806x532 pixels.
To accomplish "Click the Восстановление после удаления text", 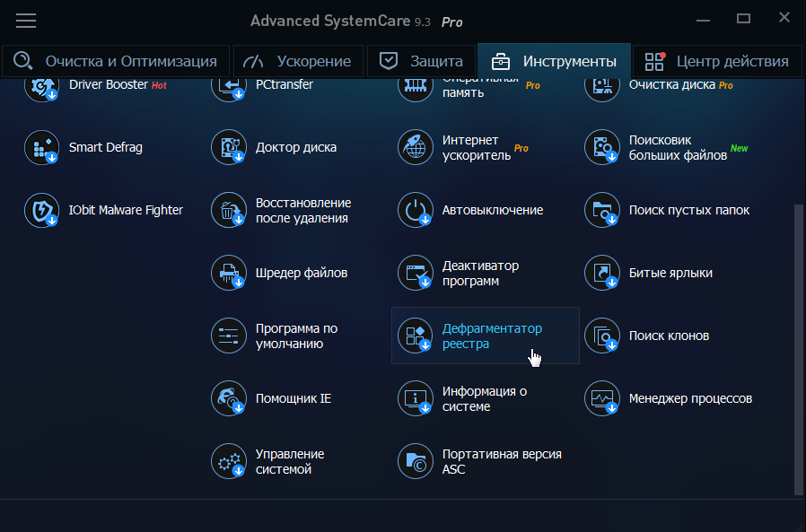I will pyautogui.click(x=303, y=210).
